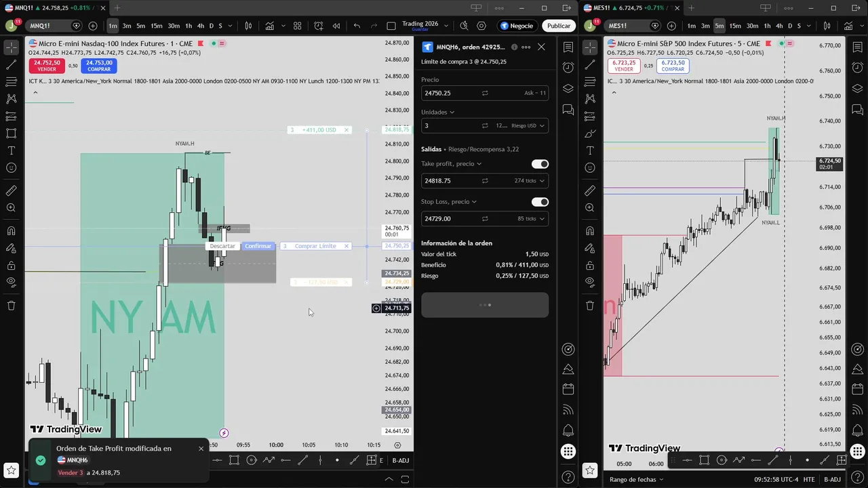868x488 pixels.
Task: Select the trend line tool in left window
Action: pos(11,65)
